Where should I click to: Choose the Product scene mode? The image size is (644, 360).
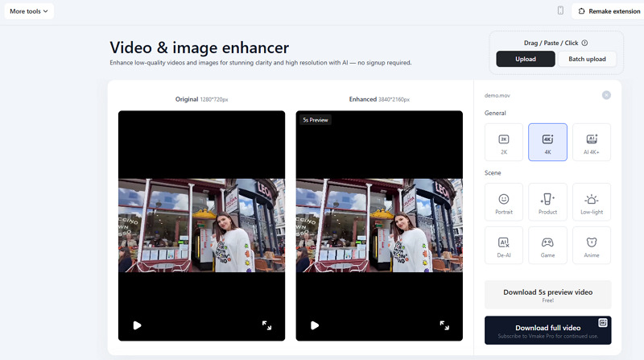(x=547, y=202)
